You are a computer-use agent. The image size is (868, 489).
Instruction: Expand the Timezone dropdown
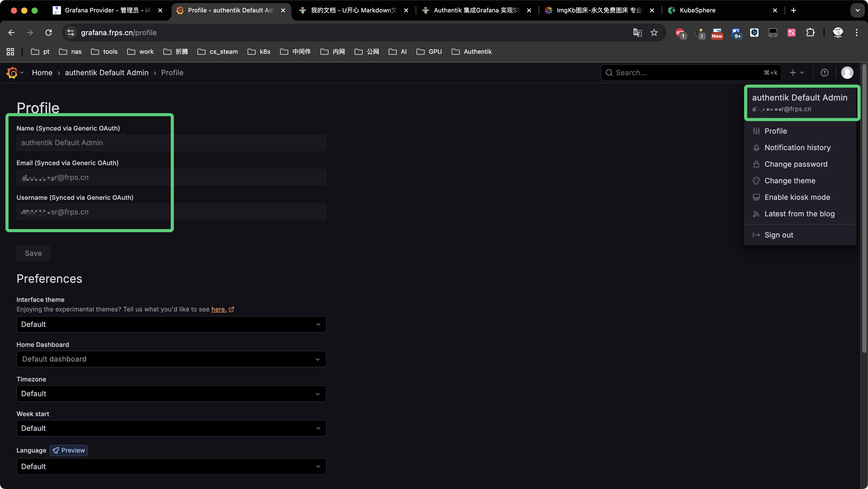pyautogui.click(x=171, y=393)
